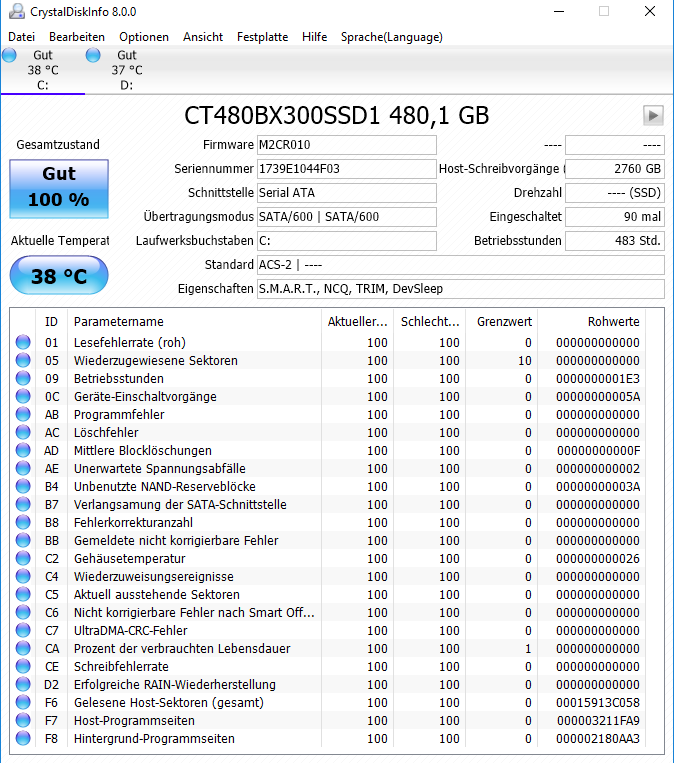The height and width of the screenshot is (763, 674).
Task: Click status orb of Lesefehlerrate (roh) row
Action: coord(23,342)
